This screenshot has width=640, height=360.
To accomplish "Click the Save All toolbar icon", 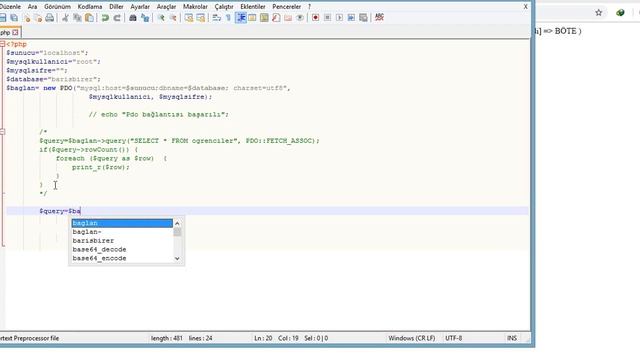I will click(14, 18).
